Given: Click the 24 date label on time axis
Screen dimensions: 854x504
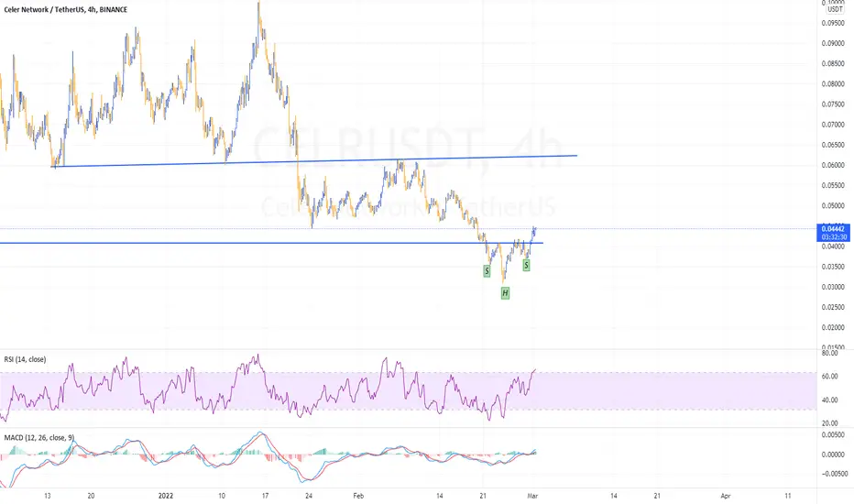Looking at the screenshot, I should click(309, 496).
